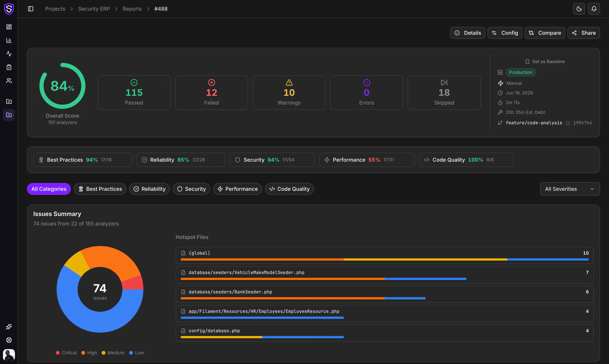
Task: Open the activity pulse sidebar icon
Action: (x=9, y=54)
